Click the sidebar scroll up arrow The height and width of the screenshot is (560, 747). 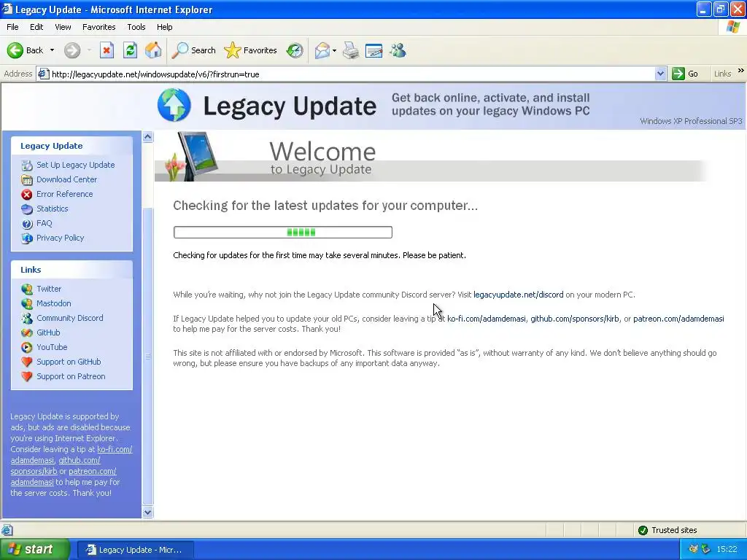[147, 137]
